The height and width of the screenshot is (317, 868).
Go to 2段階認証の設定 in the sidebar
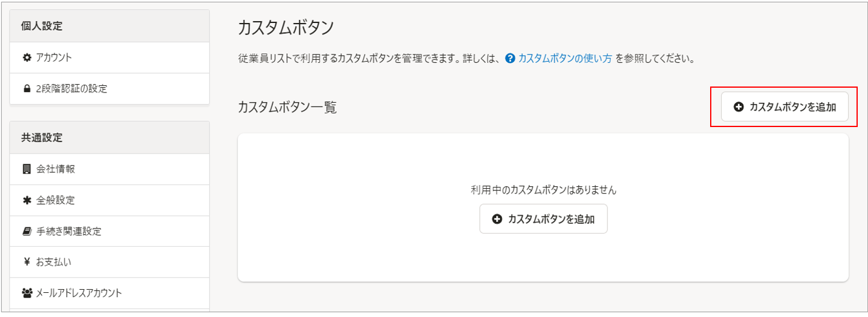point(71,89)
